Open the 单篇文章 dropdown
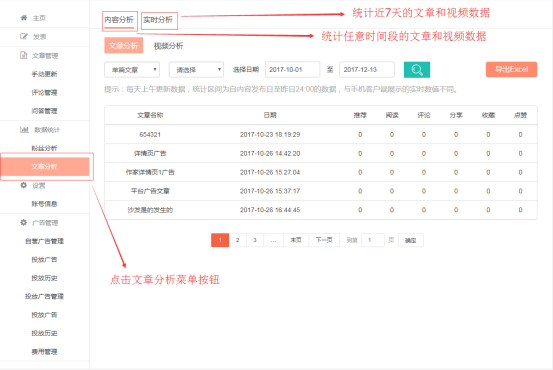Image resolution: width=553 pixels, height=370 pixels. click(x=132, y=69)
